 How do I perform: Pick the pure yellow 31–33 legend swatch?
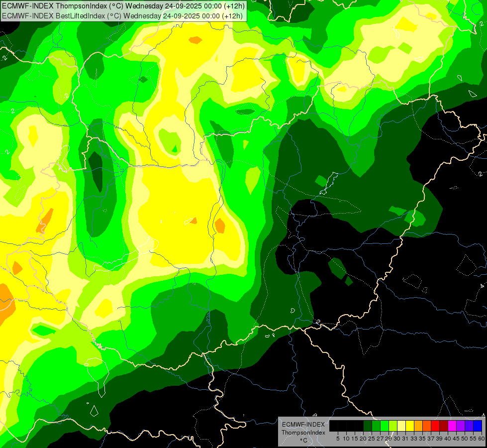pyautogui.click(x=410, y=426)
